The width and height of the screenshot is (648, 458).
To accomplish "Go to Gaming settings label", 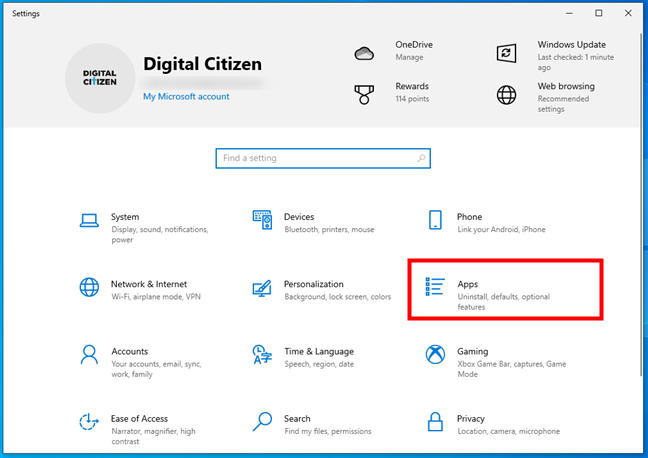I will (472, 352).
